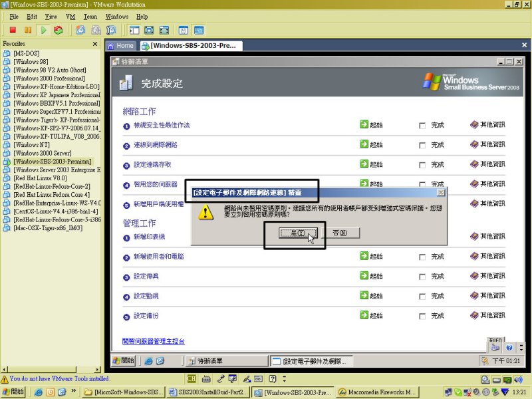The image size is (532, 399).
Task: Click the 連線到網際網路 task link
Action: coord(156,145)
